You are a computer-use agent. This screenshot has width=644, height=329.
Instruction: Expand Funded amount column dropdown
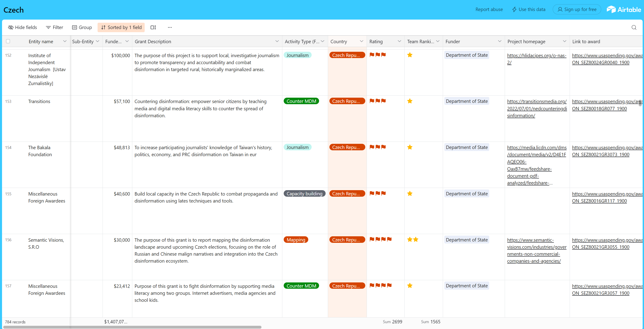(x=127, y=41)
